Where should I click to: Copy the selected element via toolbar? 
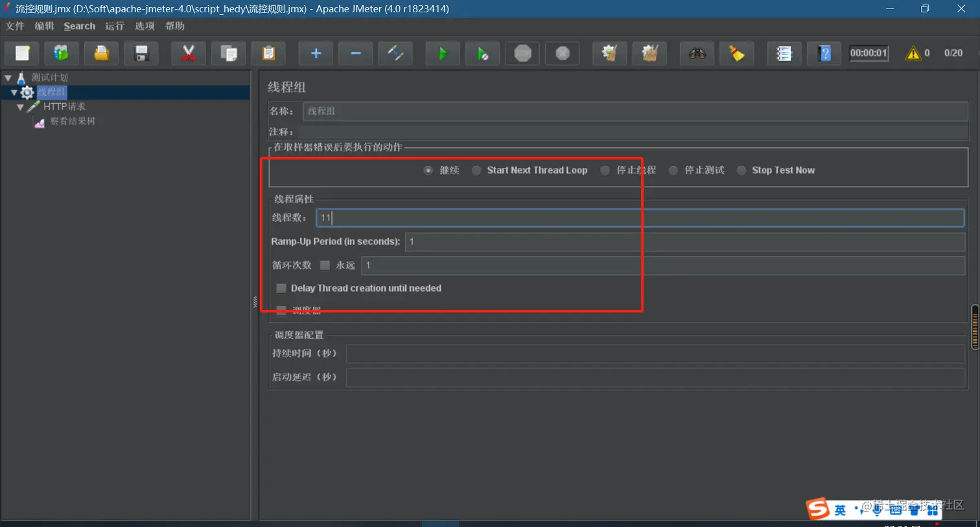229,53
